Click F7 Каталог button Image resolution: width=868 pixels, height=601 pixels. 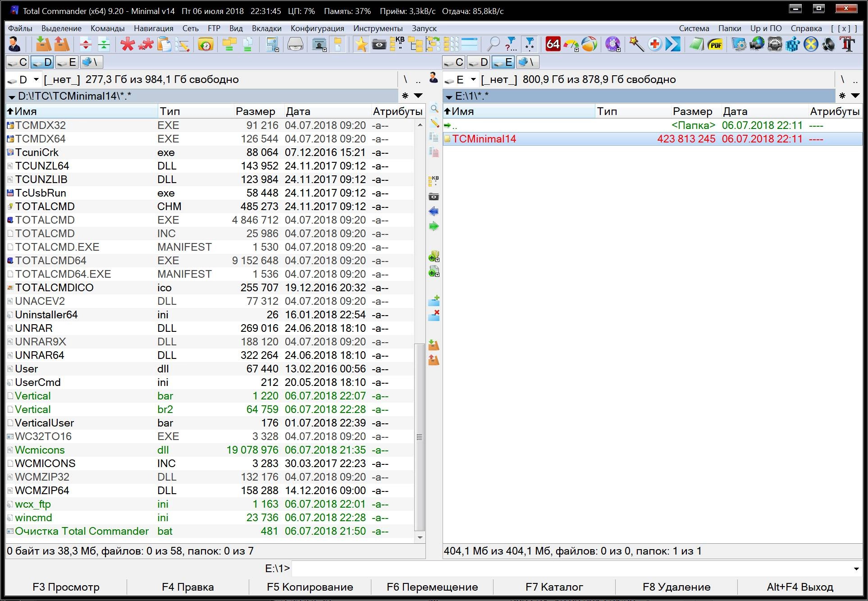pyautogui.click(x=554, y=587)
